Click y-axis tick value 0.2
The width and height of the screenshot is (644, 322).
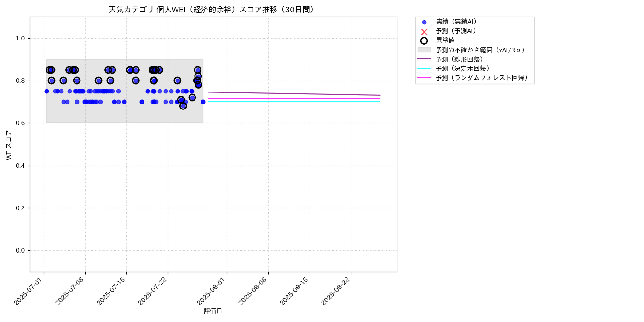click(x=20, y=208)
